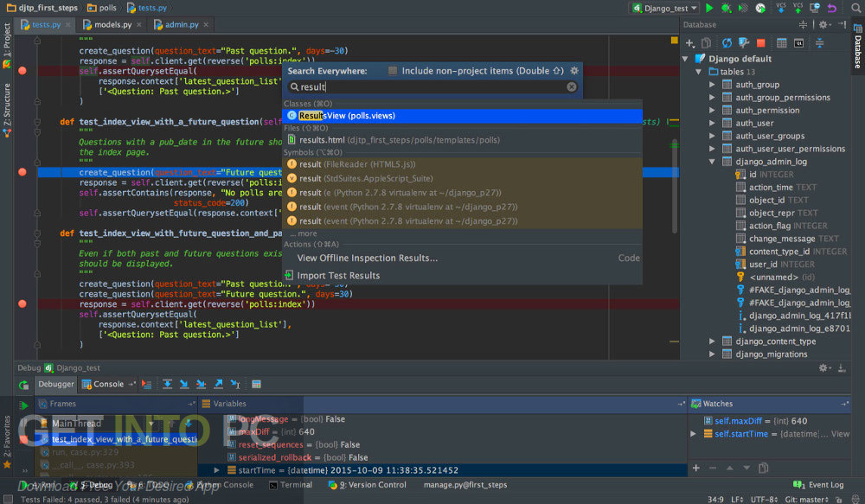Add new data source plus icon in Database panel
Viewport: 865px width, 504px height.
689,43
